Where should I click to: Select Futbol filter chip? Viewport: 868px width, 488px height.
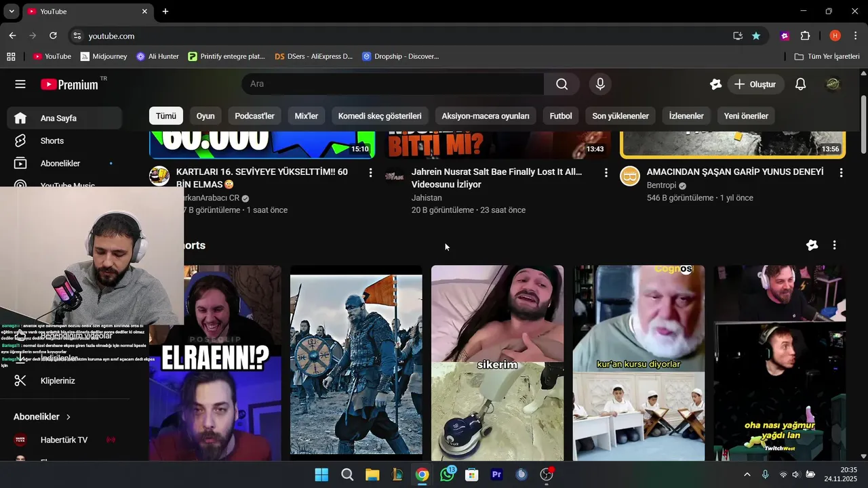pos(561,116)
